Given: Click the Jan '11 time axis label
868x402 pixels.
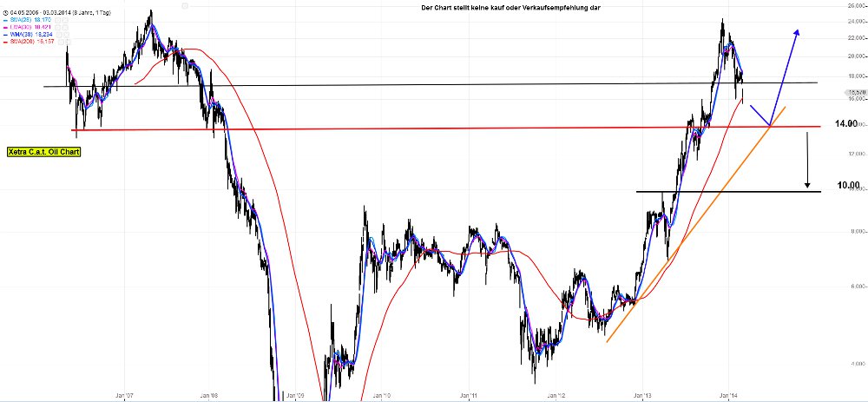Looking at the screenshot, I should tap(469, 395).
